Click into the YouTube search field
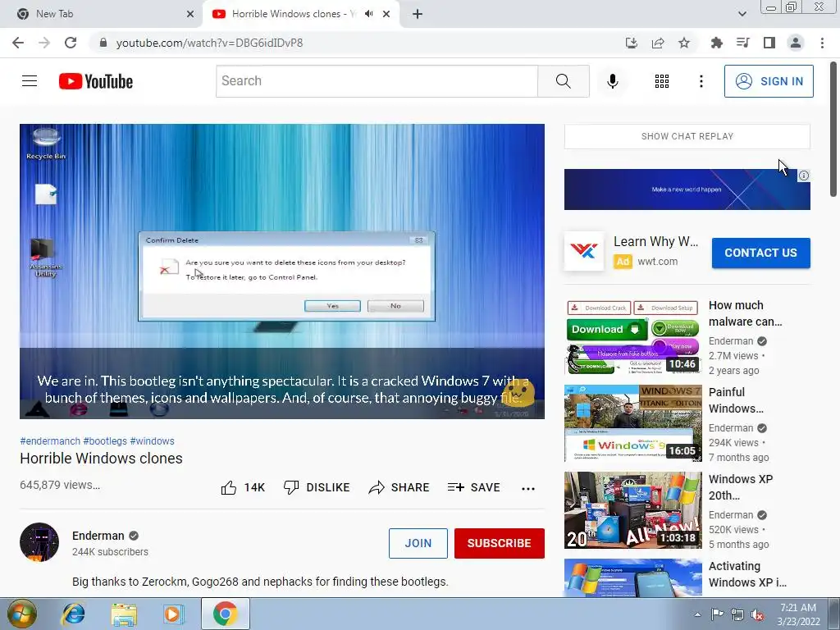840x630 pixels. tap(377, 81)
